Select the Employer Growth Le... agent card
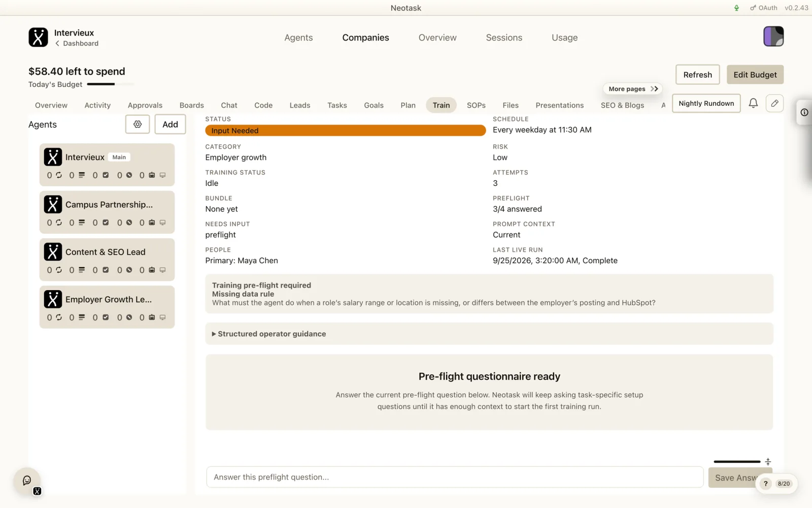The image size is (812, 508). pyautogui.click(x=107, y=307)
